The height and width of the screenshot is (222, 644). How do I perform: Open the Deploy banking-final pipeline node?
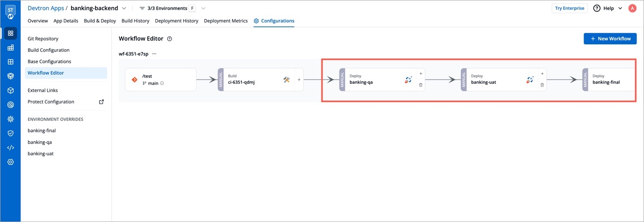point(609,80)
